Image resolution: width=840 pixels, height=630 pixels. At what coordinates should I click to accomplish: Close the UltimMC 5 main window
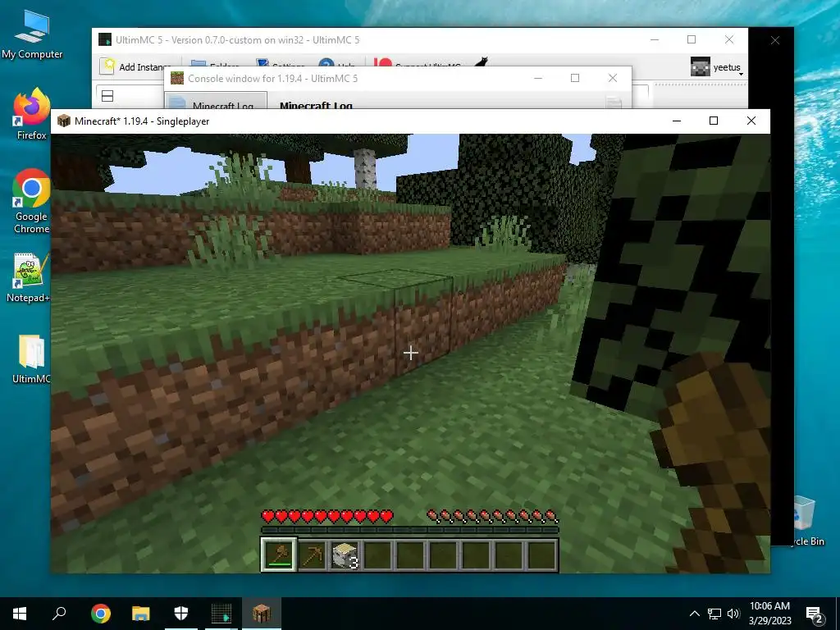tap(729, 39)
